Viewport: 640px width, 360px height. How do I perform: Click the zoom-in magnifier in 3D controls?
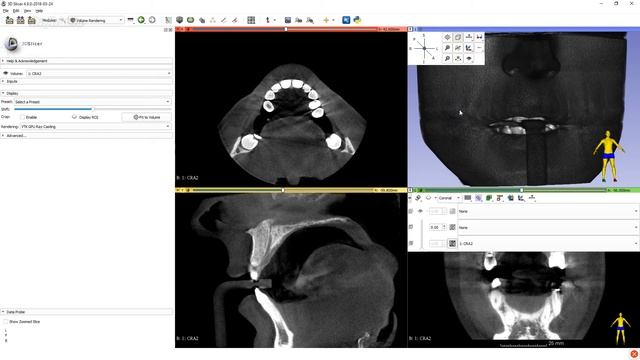click(447, 48)
